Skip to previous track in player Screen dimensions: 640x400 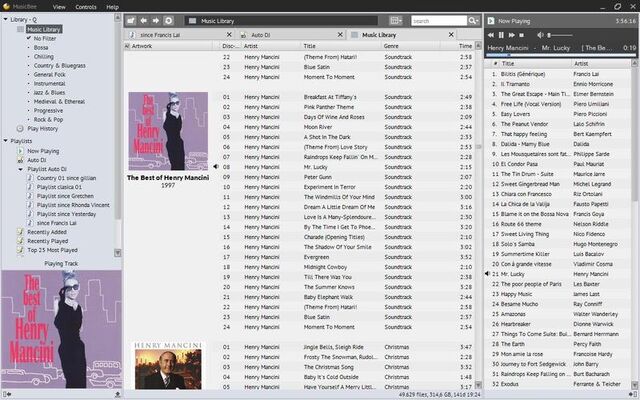point(491,35)
